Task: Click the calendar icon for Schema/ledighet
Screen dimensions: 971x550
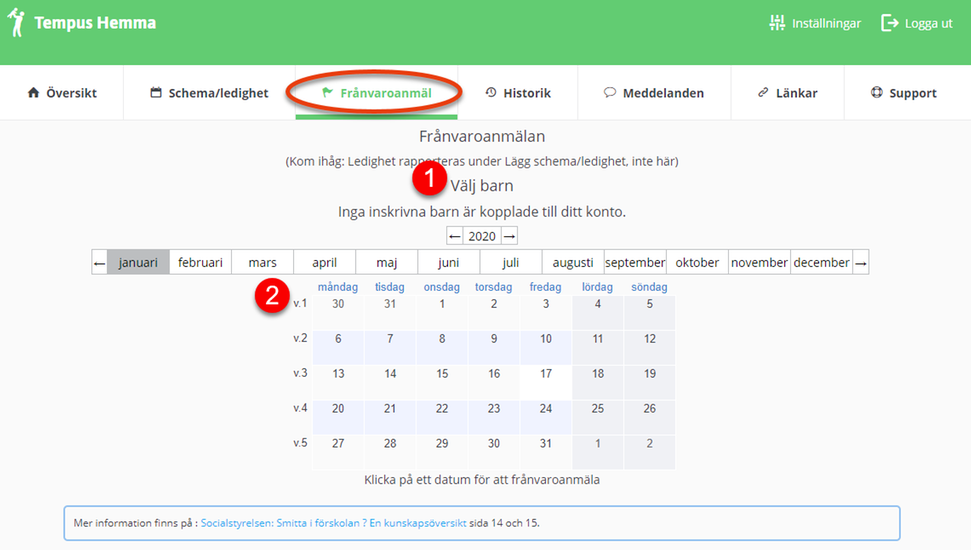Action: click(156, 92)
